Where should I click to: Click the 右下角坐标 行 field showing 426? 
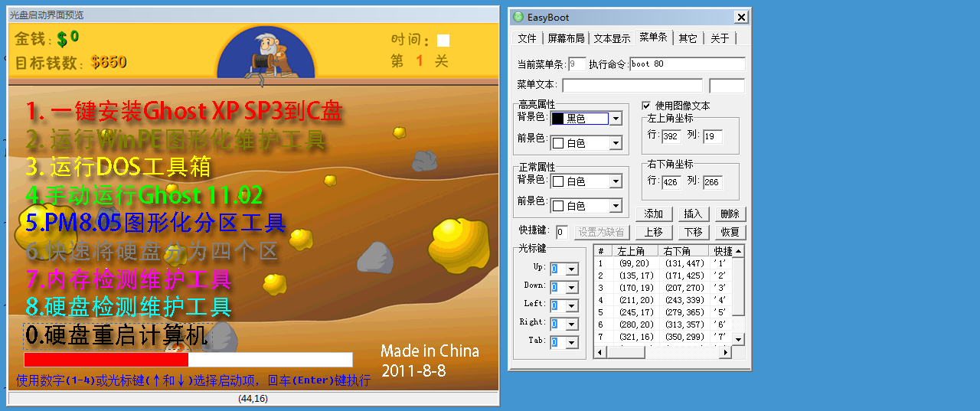coord(671,181)
